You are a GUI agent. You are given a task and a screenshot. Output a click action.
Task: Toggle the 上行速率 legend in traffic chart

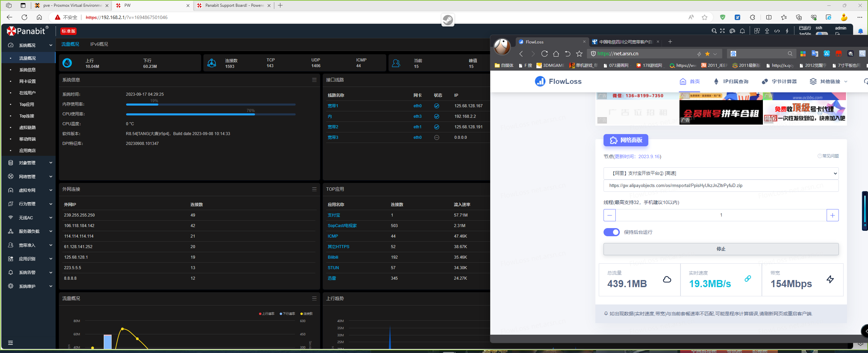pyautogui.click(x=267, y=314)
